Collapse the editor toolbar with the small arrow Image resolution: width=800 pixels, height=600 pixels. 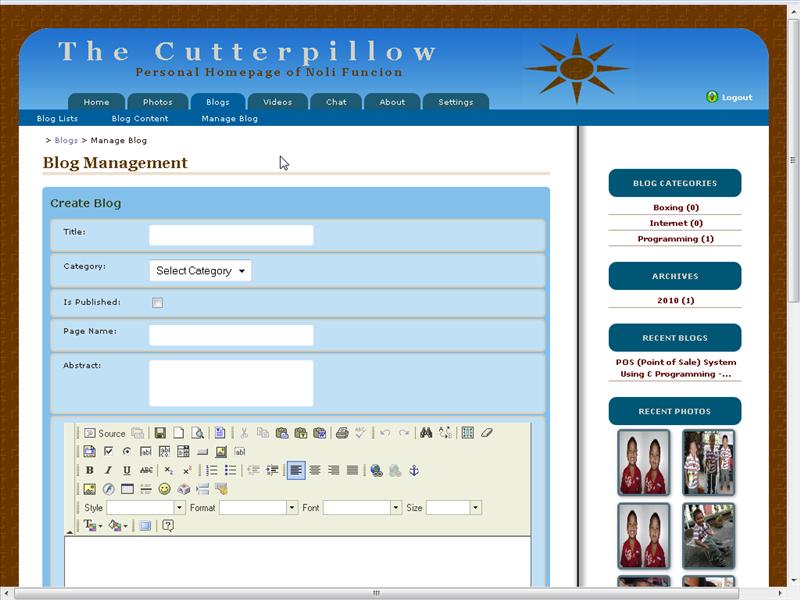(69, 532)
